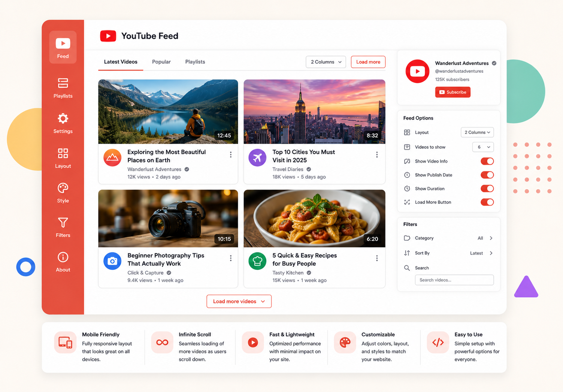Click the Customizable palette feature icon
The width and height of the screenshot is (563, 392).
(x=345, y=343)
